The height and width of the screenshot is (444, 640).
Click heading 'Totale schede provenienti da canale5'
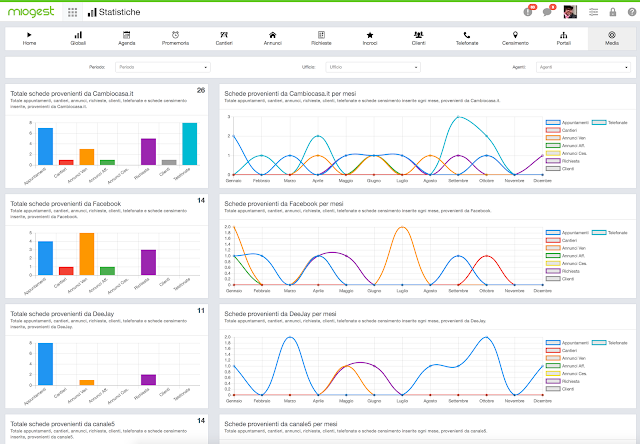(x=62, y=424)
